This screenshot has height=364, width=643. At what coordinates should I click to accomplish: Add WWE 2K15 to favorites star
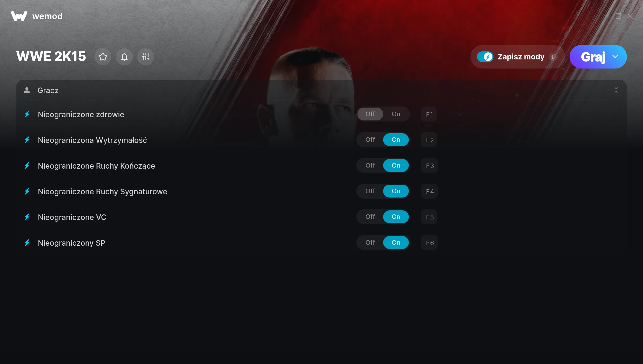click(103, 57)
